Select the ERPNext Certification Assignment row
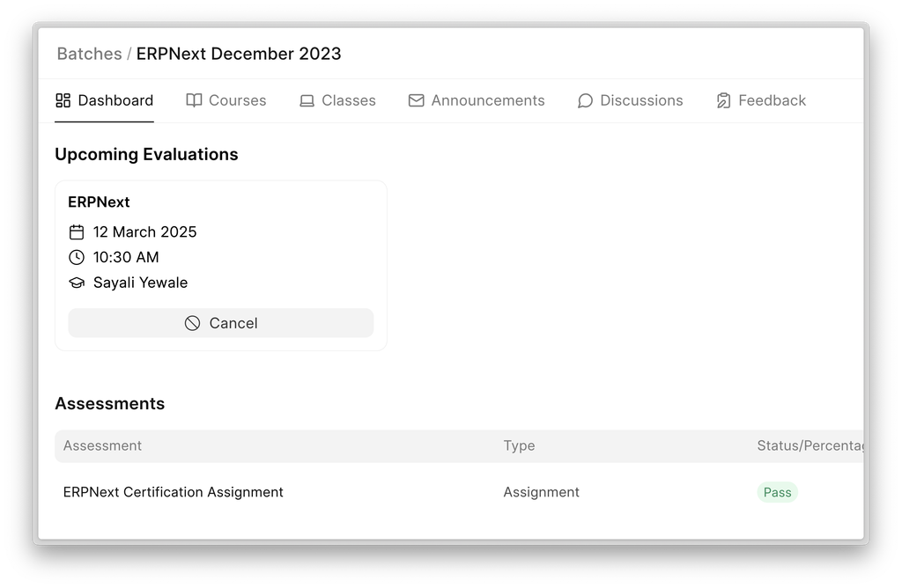 [173, 492]
